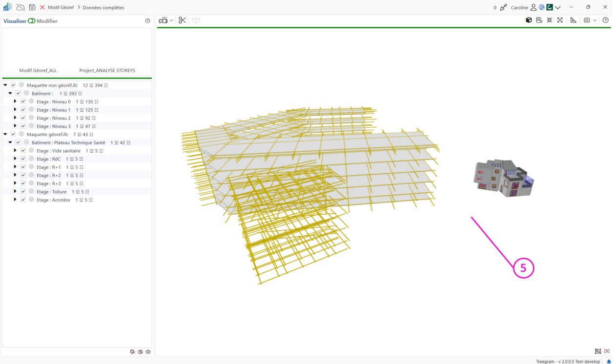The image size is (614, 364).
Task: Uncheck the Maquette géoref.ifc checkbox
Action: pyautogui.click(x=13, y=134)
